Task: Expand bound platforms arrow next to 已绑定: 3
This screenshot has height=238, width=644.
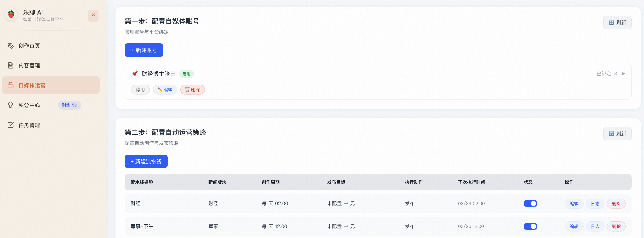Action: click(x=623, y=74)
